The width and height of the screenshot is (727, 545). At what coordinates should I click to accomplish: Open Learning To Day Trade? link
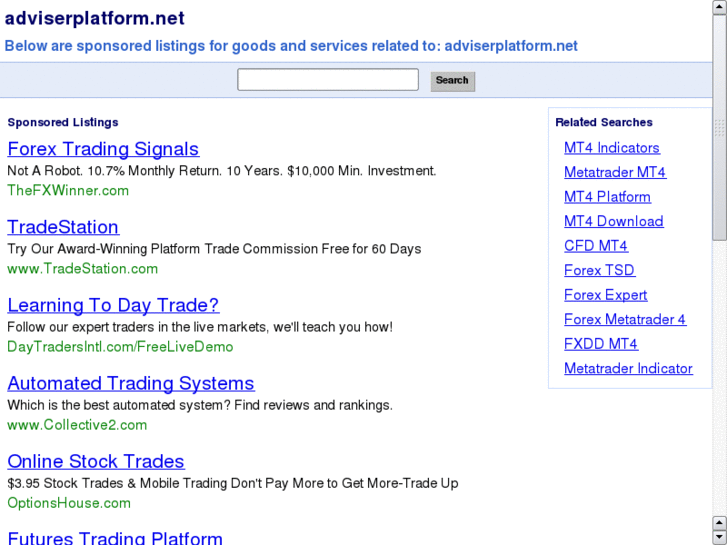point(113,305)
